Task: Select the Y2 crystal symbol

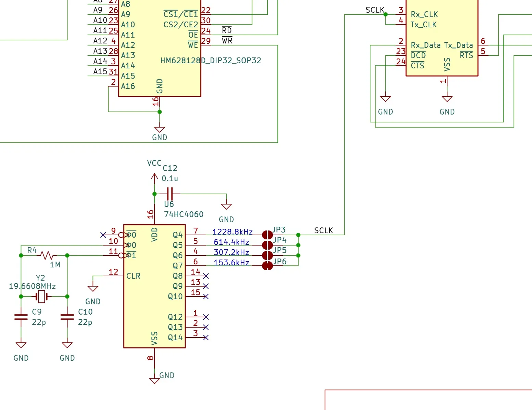Action: pos(41,296)
